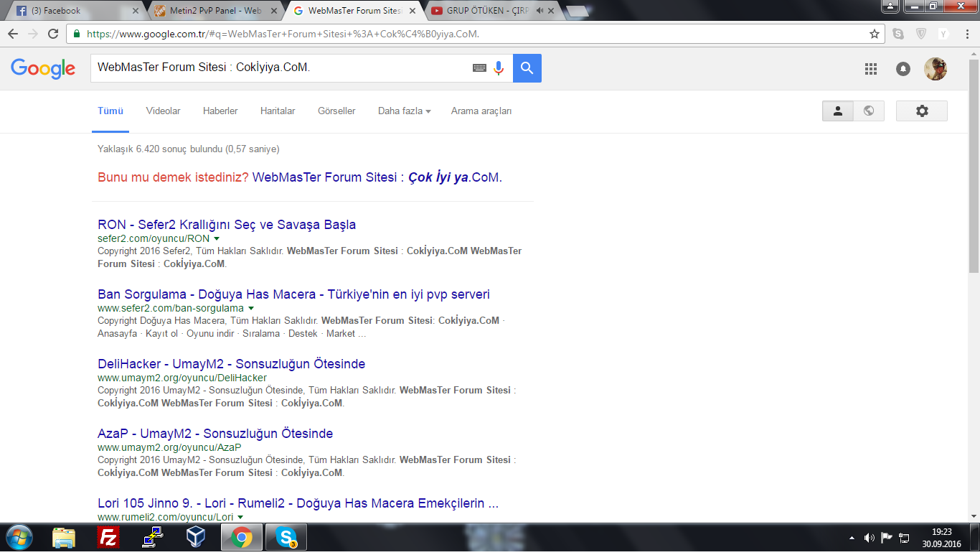This screenshot has height=555, width=980.
Task: Open the Windows Start menu
Action: 18,537
